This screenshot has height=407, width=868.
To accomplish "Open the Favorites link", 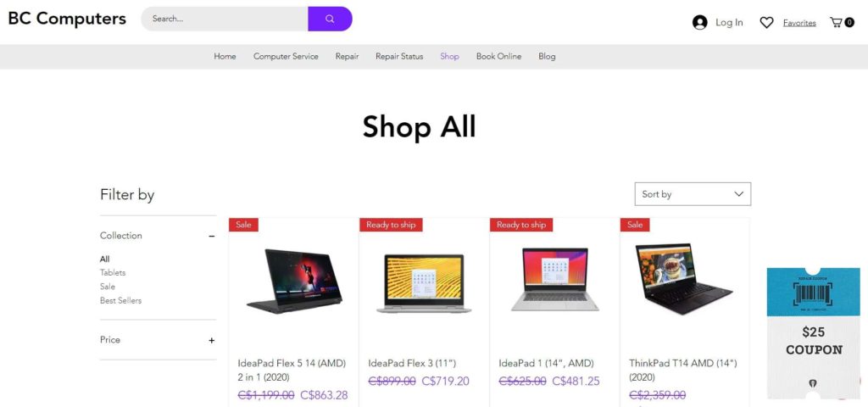I will (799, 23).
